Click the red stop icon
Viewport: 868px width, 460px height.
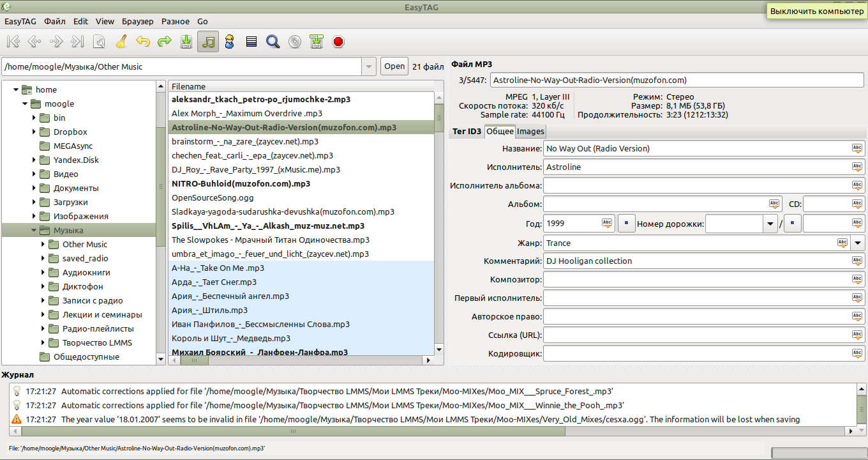tap(338, 42)
